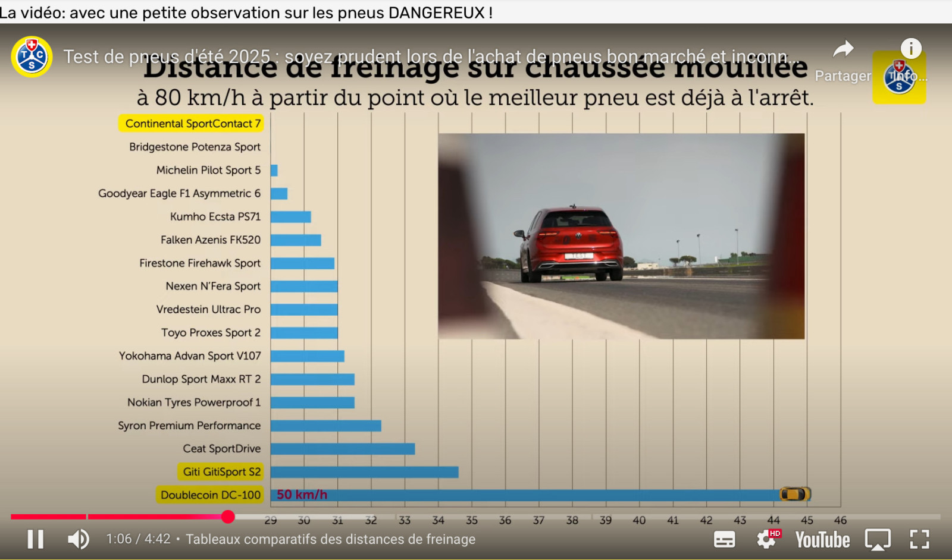This screenshot has width=952, height=560.
Task: Click the 1:06 / 4:42 time display
Action: point(138,539)
